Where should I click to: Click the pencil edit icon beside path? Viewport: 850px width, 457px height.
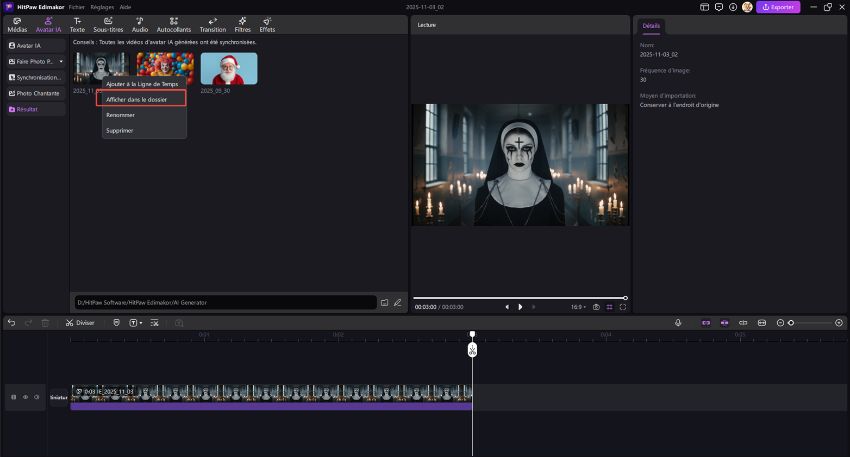(397, 301)
